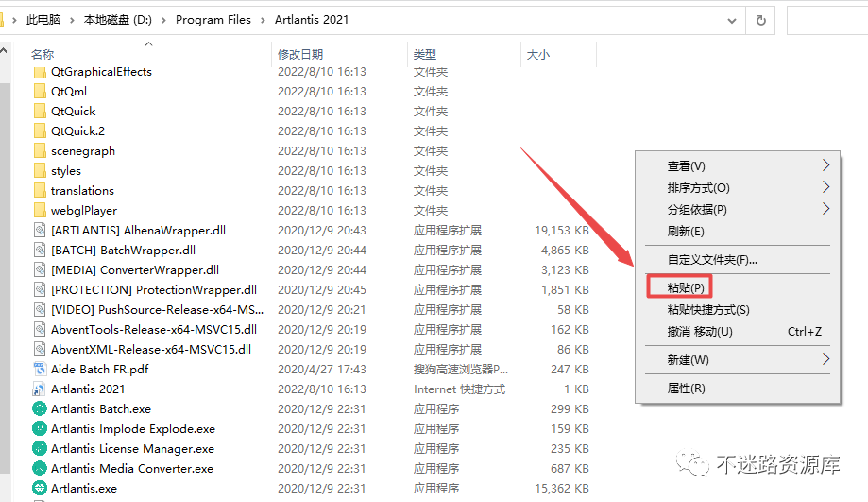Click the QtGraphicalEffects folder icon

(40, 72)
